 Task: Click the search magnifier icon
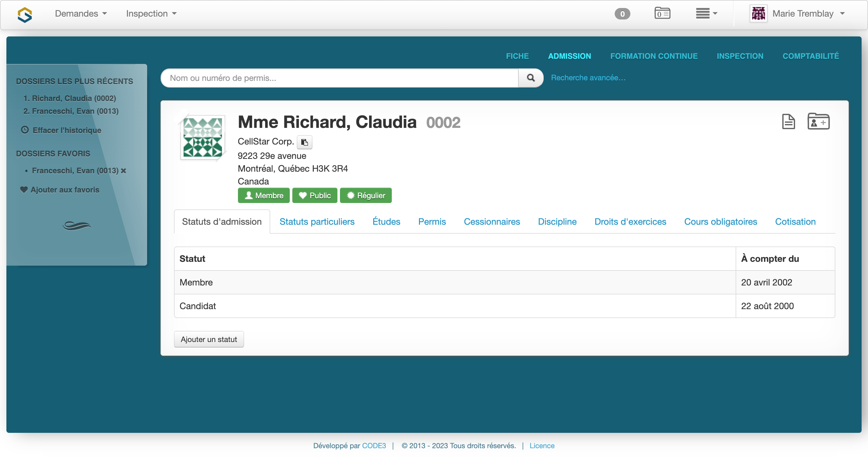pyautogui.click(x=530, y=77)
